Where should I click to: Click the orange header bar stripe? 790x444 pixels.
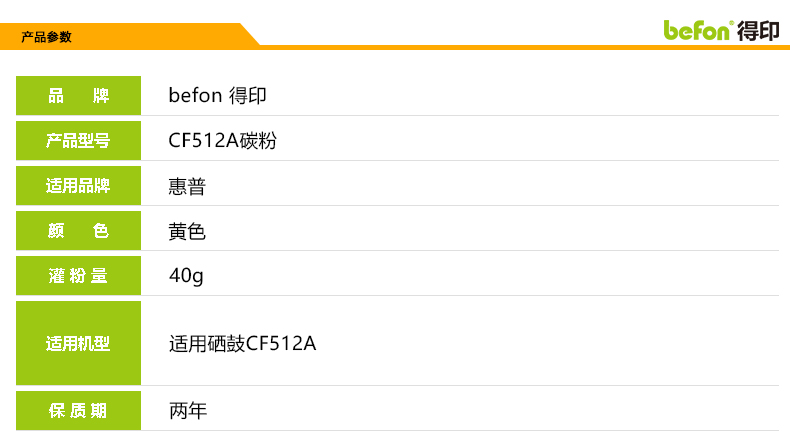tap(500, 47)
